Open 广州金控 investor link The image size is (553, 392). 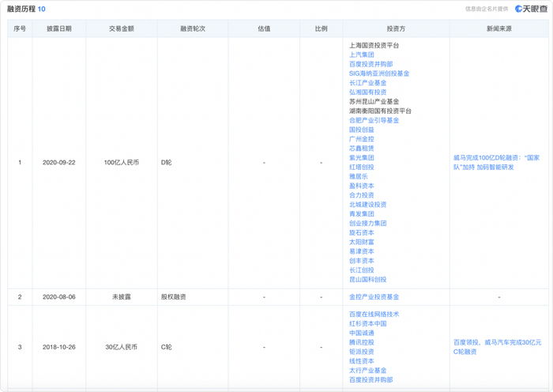pos(362,139)
